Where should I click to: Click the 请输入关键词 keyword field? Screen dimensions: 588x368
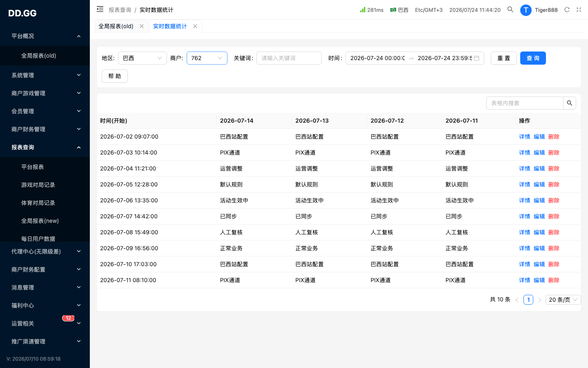[x=289, y=58]
